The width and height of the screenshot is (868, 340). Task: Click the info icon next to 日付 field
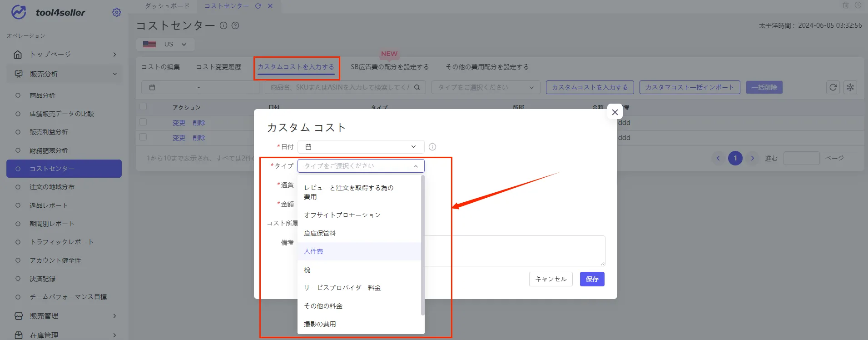click(432, 147)
